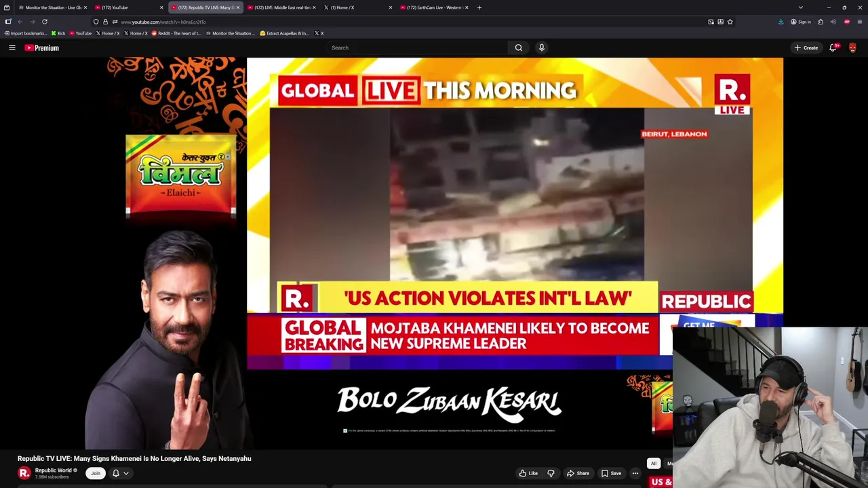Screen dimensions: 868x488
Task: Click the YouTube search magnifier button
Action: (518, 47)
